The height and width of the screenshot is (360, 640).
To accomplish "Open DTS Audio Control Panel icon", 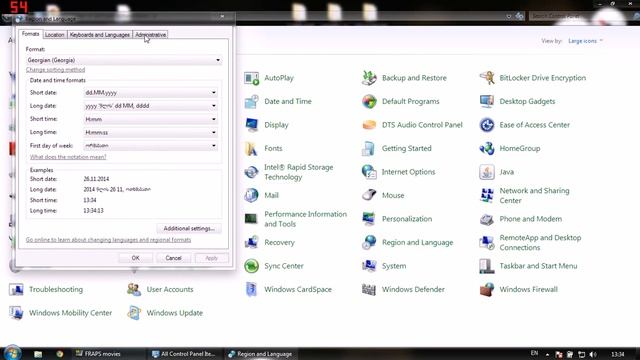I will pyautogui.click(x=369, y=125).
